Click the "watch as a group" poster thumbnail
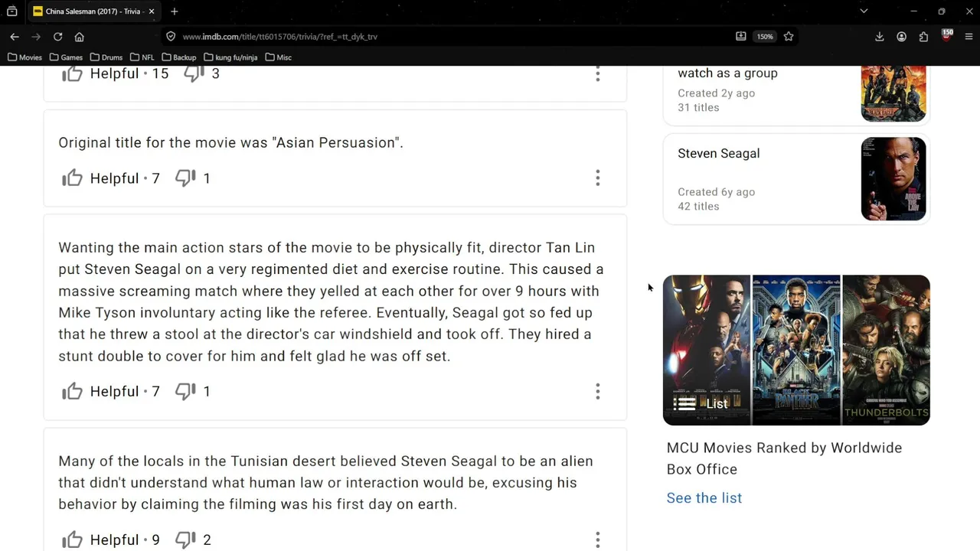Image resolution: width=980 pixels, height=551 pixels. coord(893,93)
